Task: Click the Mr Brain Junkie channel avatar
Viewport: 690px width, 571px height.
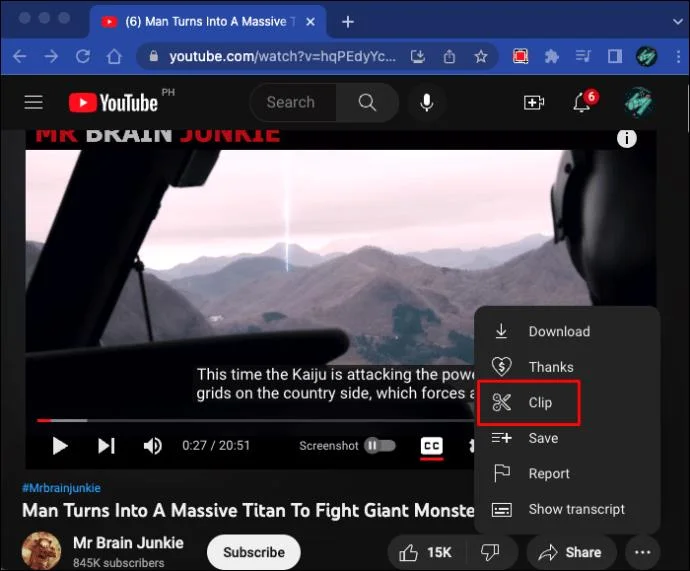Action: (41, 551)
